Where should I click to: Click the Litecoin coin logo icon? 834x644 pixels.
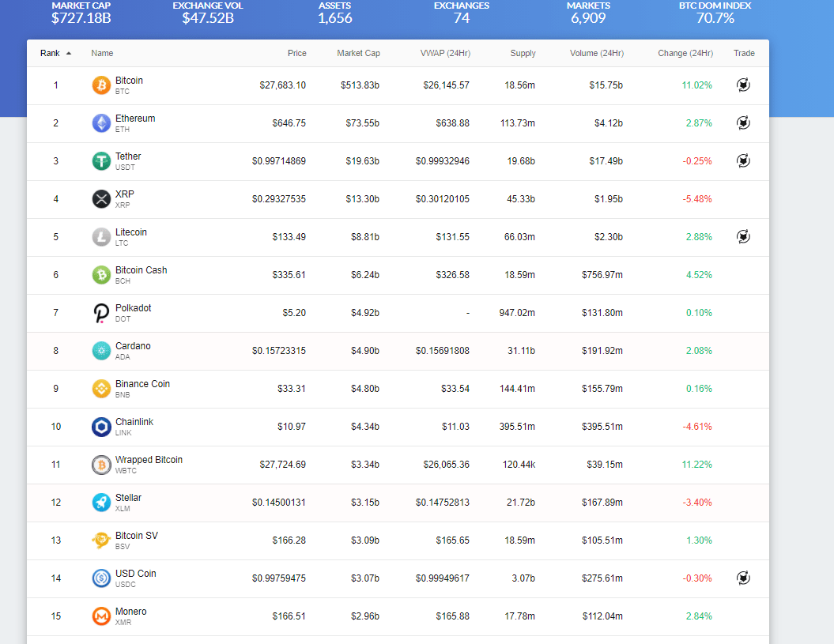click(x=101, y=236)
